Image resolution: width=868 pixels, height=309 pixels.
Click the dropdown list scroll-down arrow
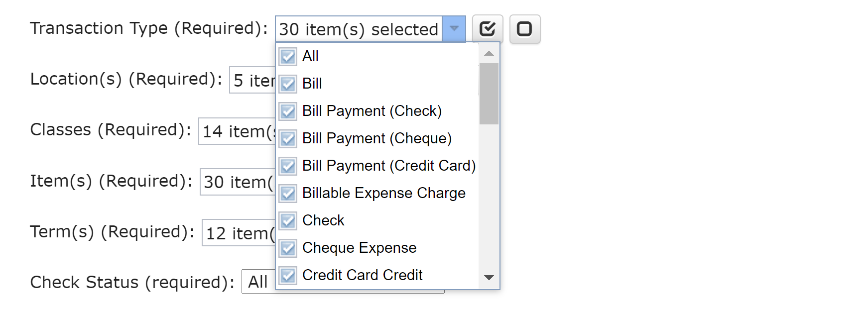489,278
